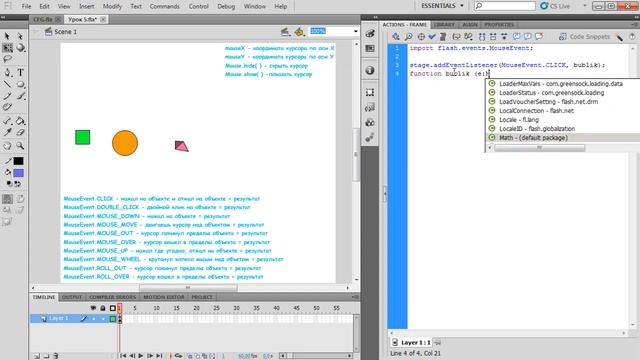
Task: Toggle the Object Drawing option in tools
Action: [7, 199]
